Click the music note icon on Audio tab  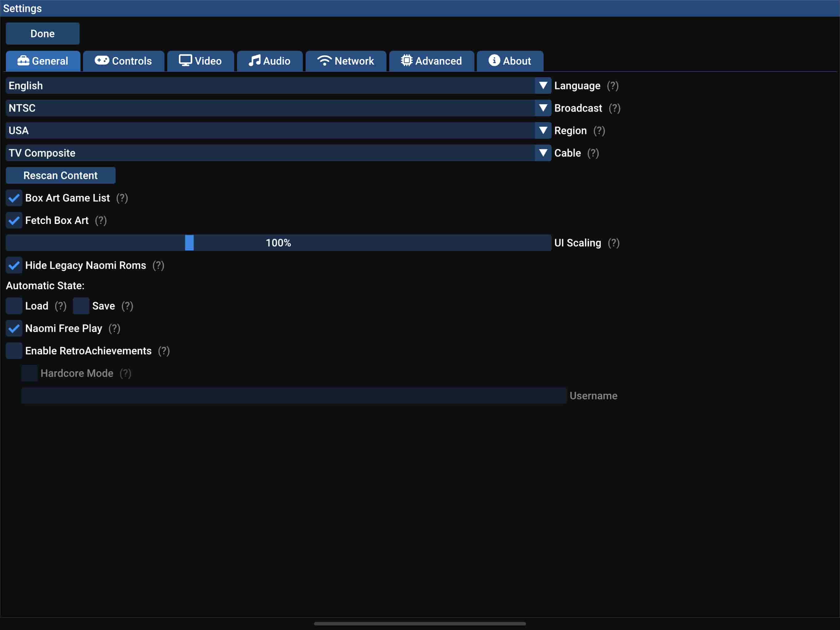coord(255,60)
